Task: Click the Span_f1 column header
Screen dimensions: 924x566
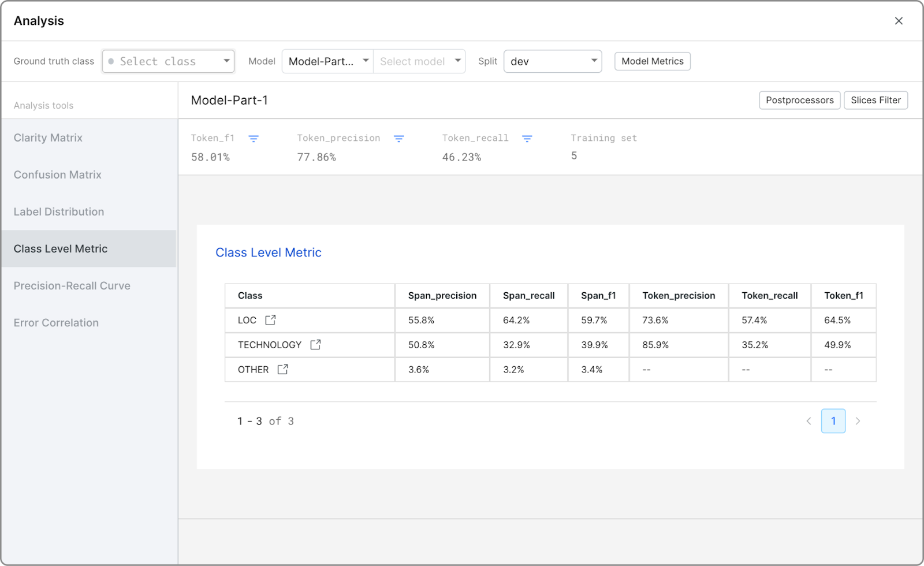Action: (598, 296)
